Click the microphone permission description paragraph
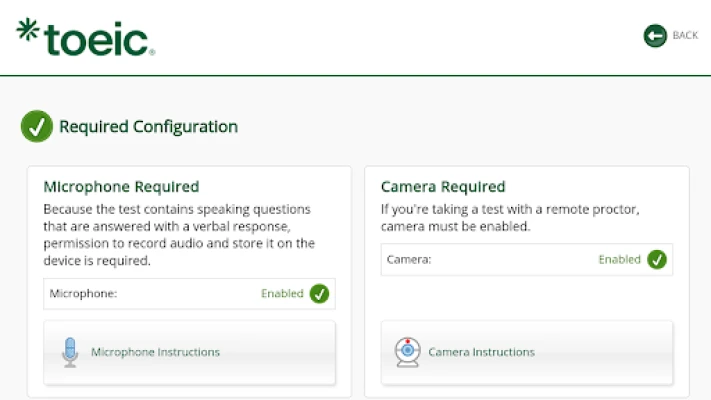711x400 pixels. pos(180,235)
